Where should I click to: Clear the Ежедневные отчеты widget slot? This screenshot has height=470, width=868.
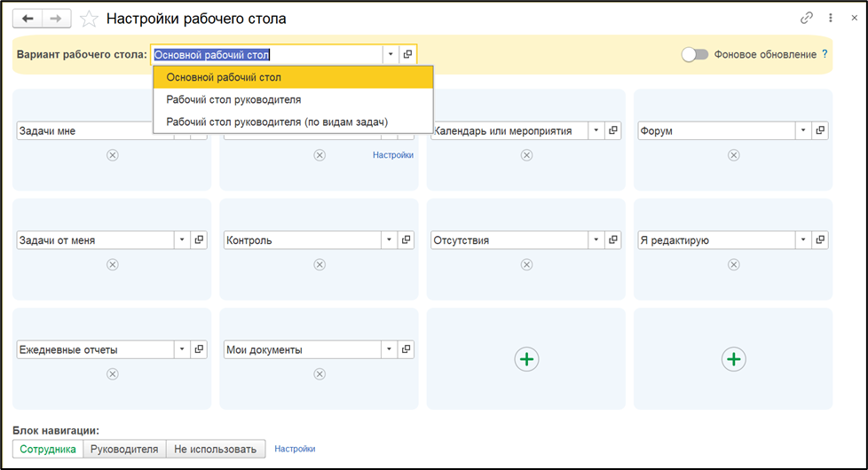113,374
